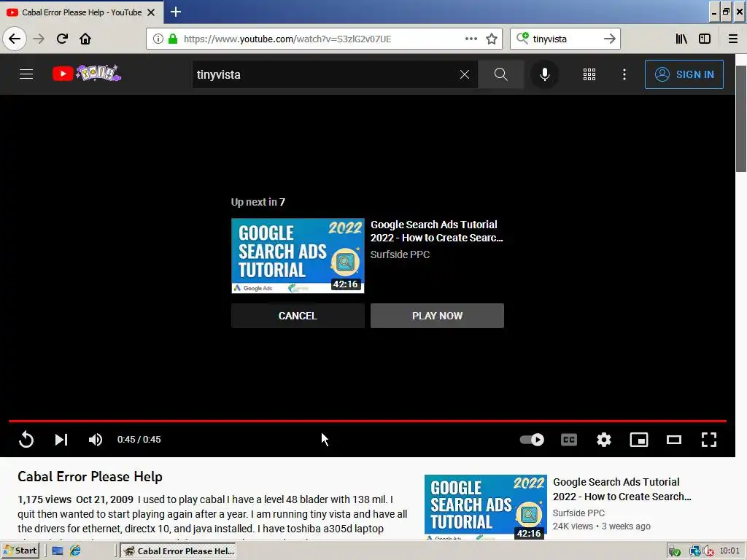Click the search go arrow next to tinyvista
Screen dimensions: 747x560
coord(609,39)
